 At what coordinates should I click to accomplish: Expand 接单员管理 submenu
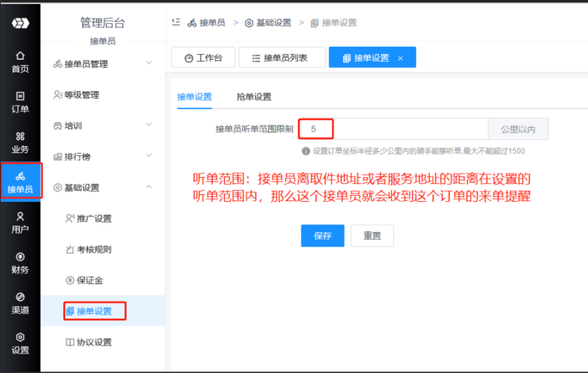click(102, 64)
